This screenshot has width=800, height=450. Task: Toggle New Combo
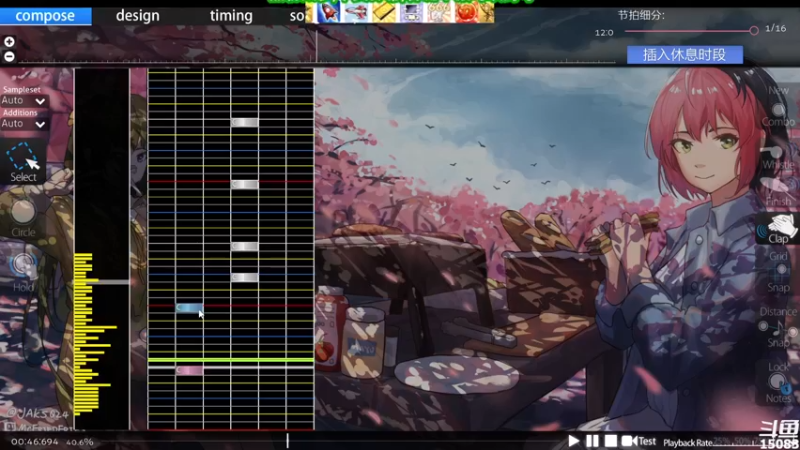pyautogui.click(x=779, y=107)
